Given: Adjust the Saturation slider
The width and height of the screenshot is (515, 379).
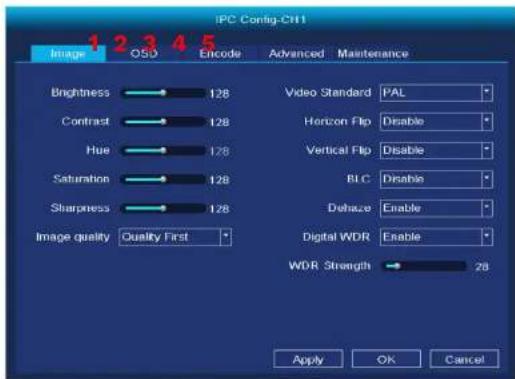Looking at the screenshot, I should [x=163, y=180].
